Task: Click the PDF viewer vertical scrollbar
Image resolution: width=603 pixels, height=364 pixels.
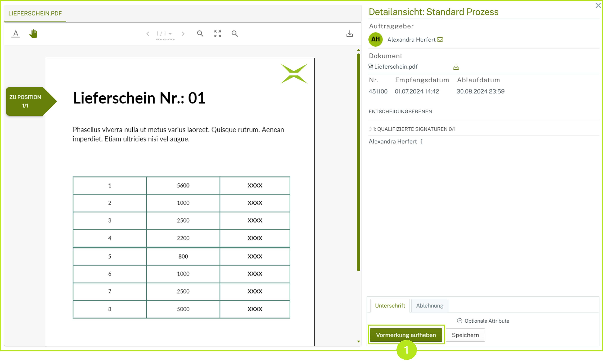Action: click(x=358, y=161)
